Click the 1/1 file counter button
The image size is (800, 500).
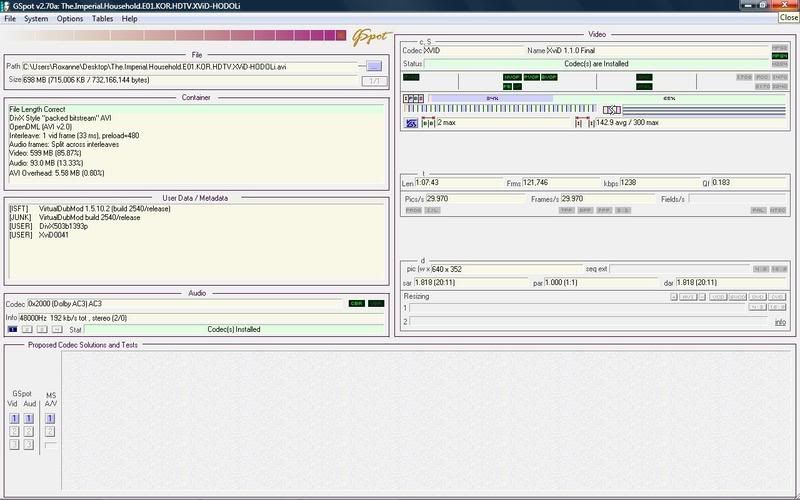pyautogui.click(x=374, y=81)
